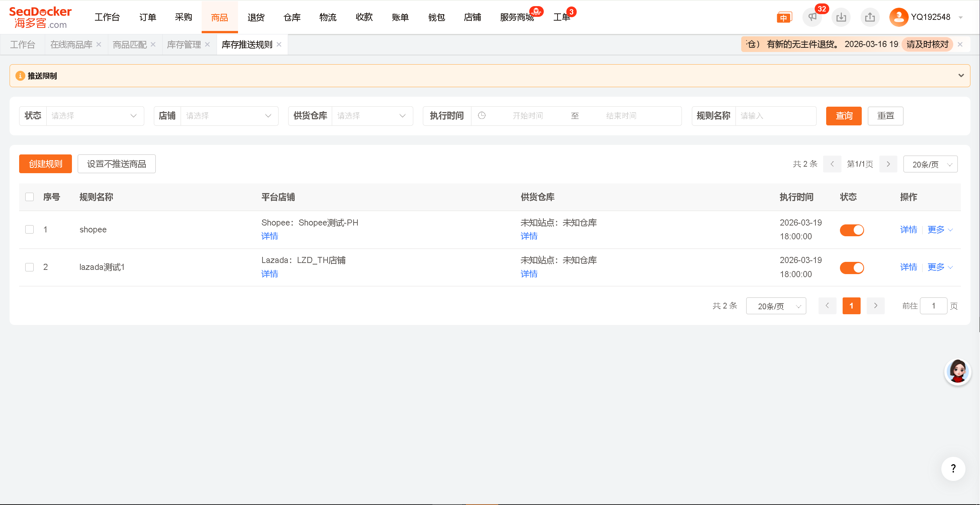Check the select-all header checkbox
The width and height of the screenshot is (980, 505).
[x=29, y=197]
